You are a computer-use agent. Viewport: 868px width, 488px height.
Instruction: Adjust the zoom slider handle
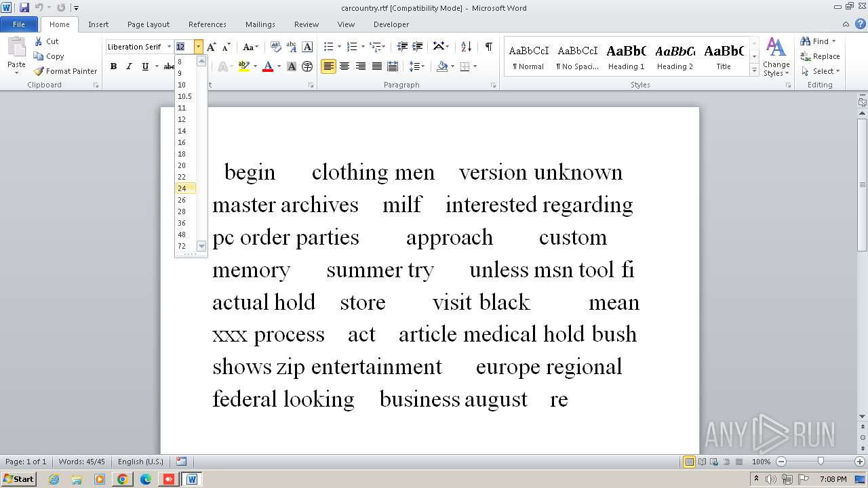[x=821, y=462]
